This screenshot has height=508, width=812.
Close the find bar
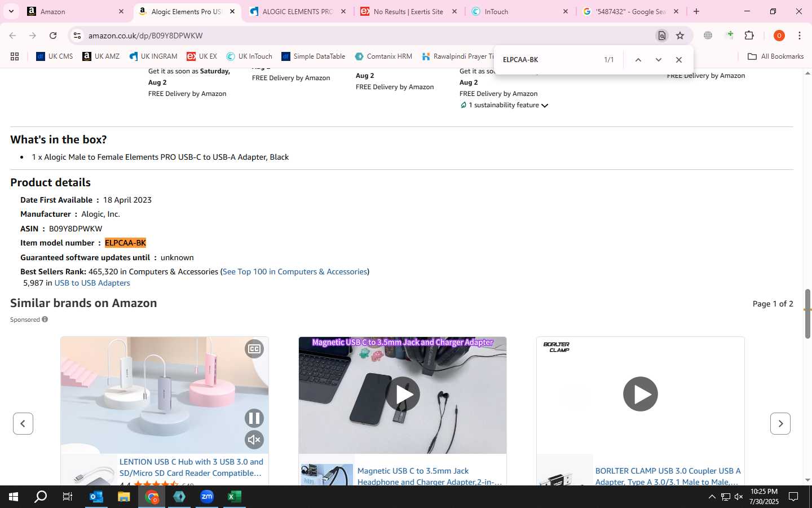pyautogui.click(x=678, y=60)
